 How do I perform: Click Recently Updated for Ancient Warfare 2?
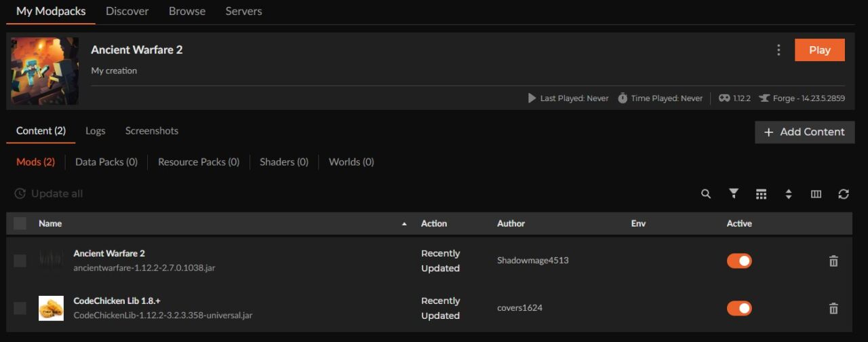pos(441,261)
